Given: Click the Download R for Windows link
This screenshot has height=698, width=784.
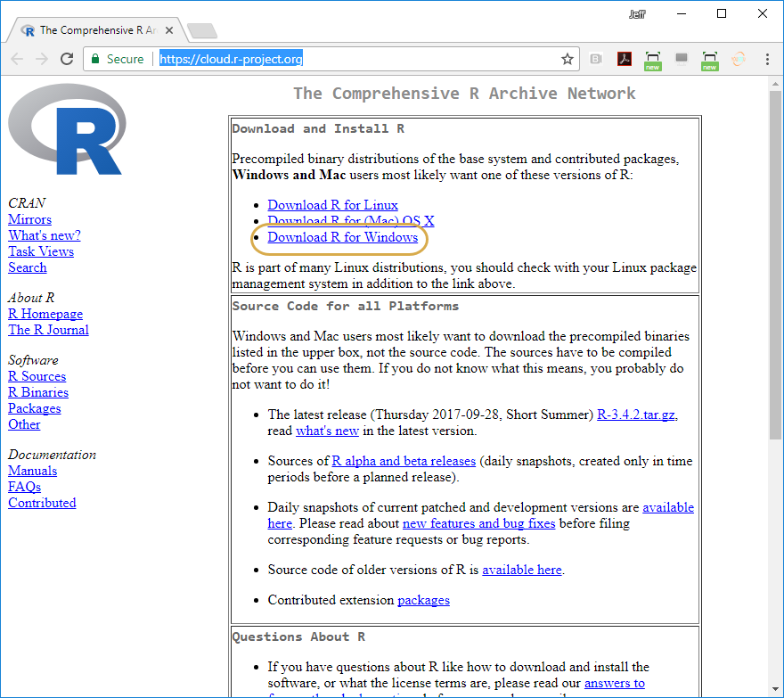Looking at the screenshot, I should (x=342, y=237).
